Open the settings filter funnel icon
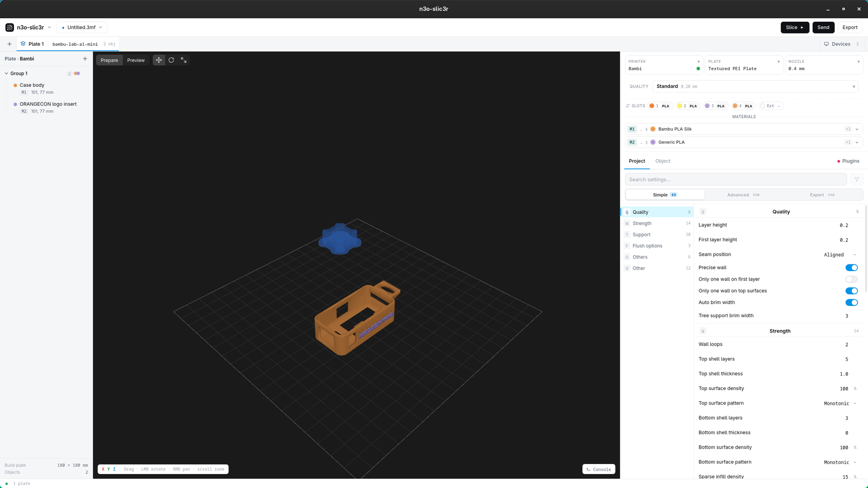This screenshot has height=488, width=868. pyautogui.click(x=857, y=179)
